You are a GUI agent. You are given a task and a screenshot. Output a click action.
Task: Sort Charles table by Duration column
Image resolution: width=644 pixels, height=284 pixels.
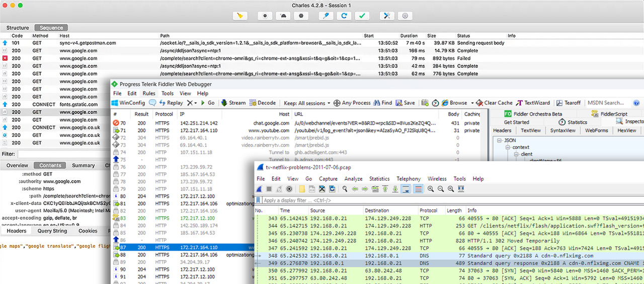(409, 36)
